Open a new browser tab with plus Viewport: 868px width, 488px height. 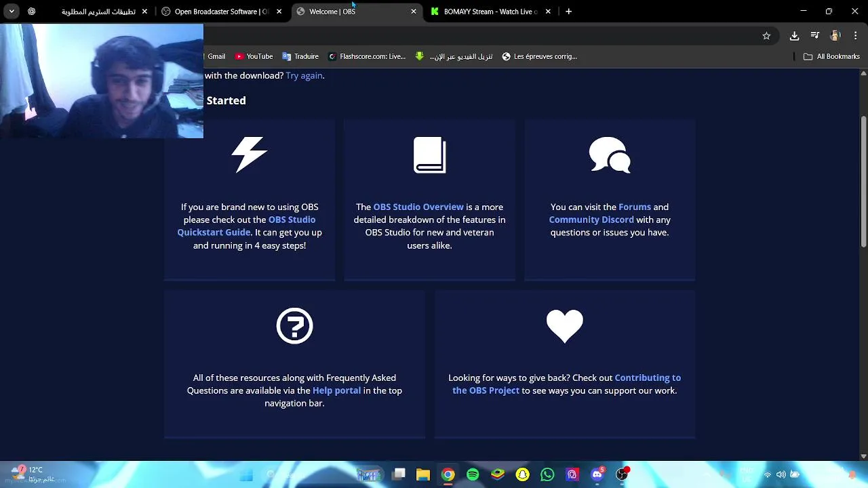tap(568, 12)
